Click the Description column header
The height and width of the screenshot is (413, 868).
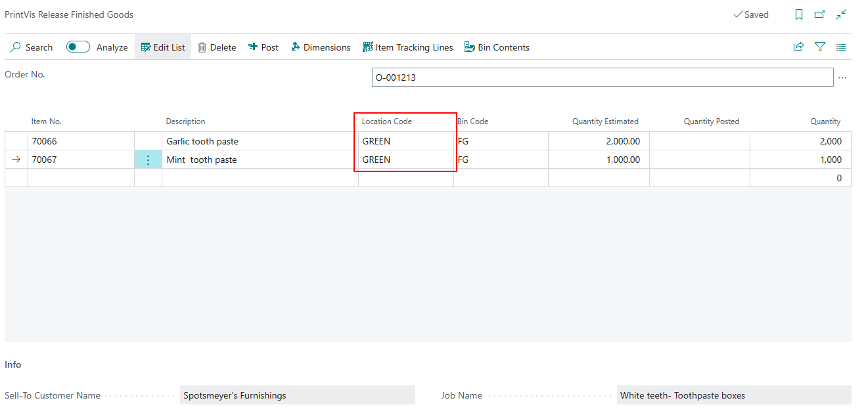click(x=185, y=121)
